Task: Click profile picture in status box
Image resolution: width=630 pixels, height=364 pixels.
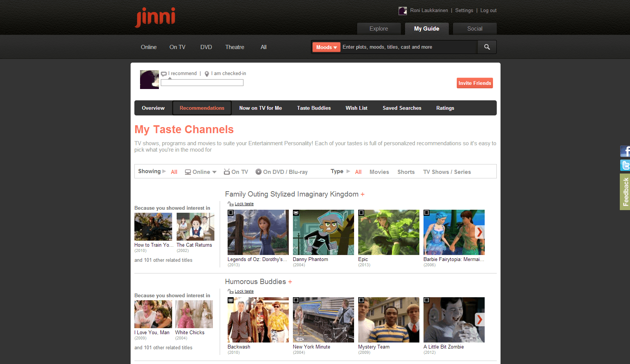Action: point(149,80)
